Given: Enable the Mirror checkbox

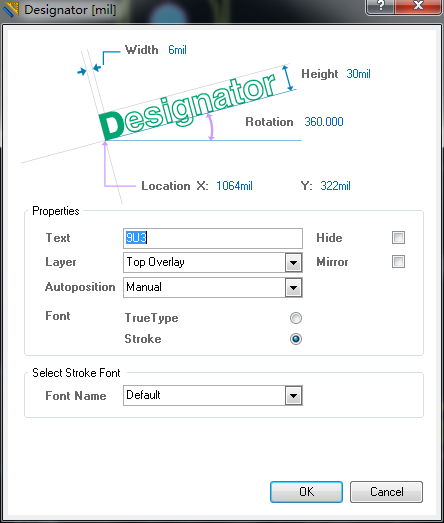Looking at the screenshot, I should (x=398, y=262).
